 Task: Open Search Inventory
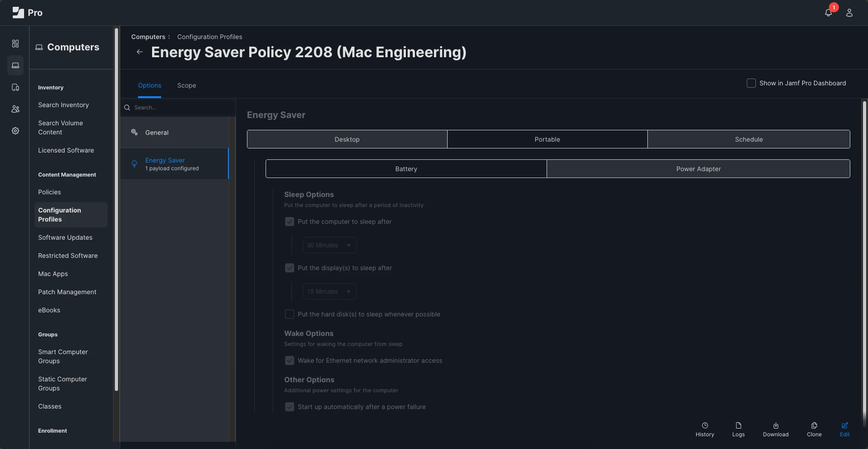[64, 105]
